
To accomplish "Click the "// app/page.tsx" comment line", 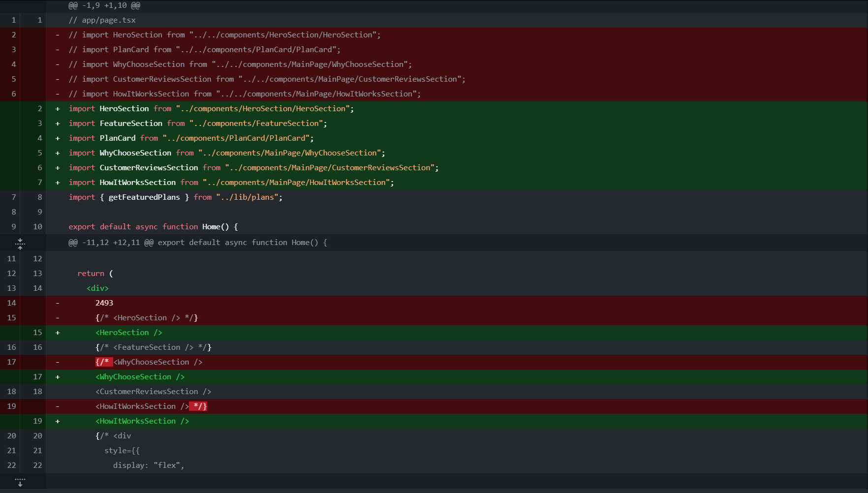I will (102, 20).
